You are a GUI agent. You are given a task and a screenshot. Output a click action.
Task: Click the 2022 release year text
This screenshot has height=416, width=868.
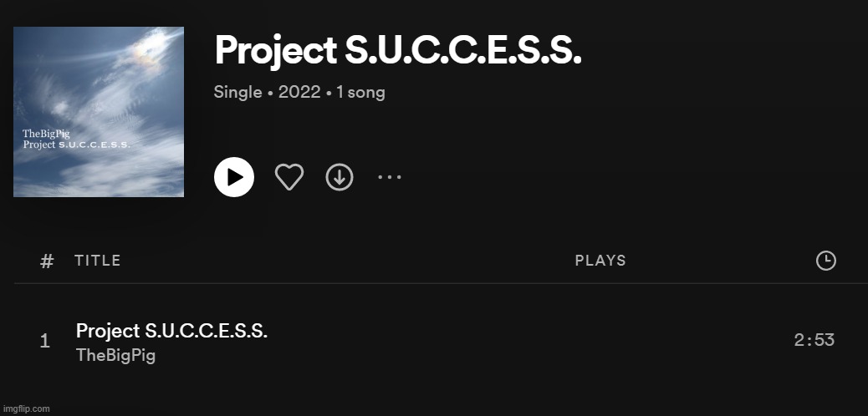(299, 92)
